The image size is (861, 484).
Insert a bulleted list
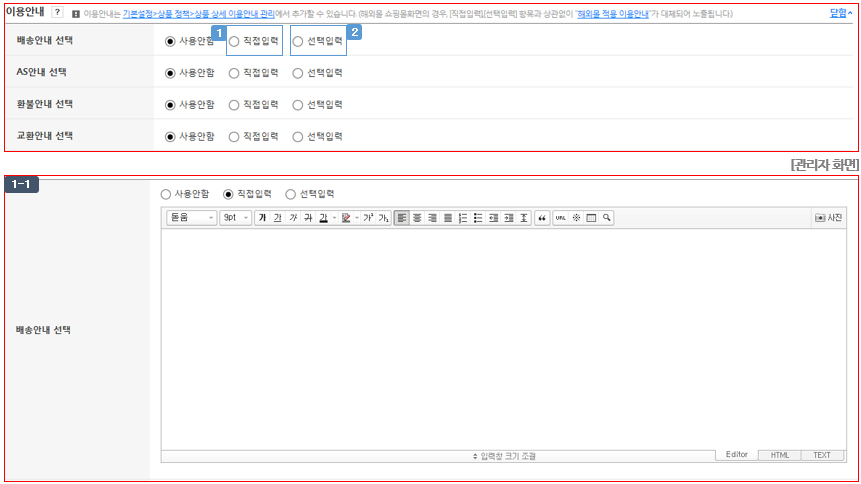coord(478,218)
